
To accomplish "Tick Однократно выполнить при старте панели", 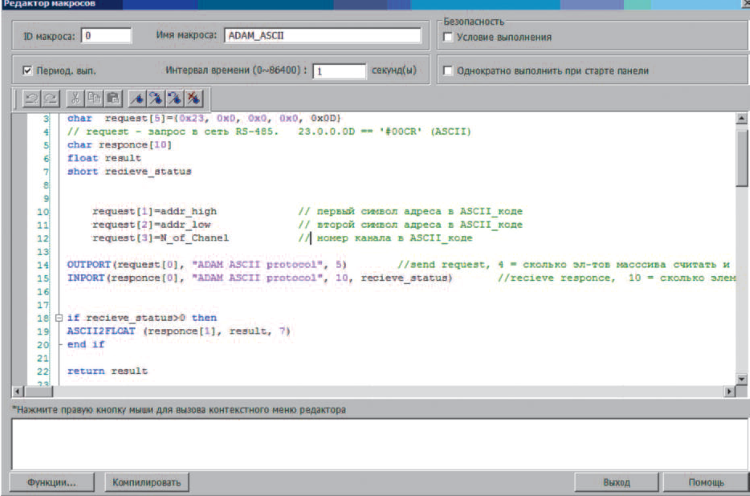I will [448, 71].
